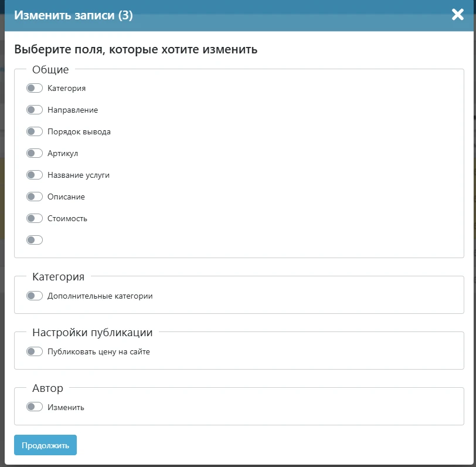The height and width of the screenshot is (467, 476).
Task: Click the Изменить записи (3) dialog title
Action: (73, 15)
